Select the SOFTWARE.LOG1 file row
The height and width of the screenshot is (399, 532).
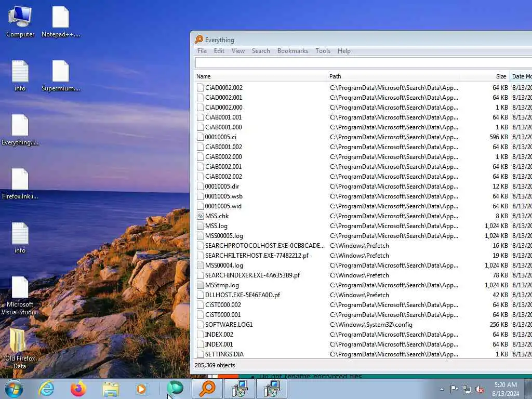[363, 324]
